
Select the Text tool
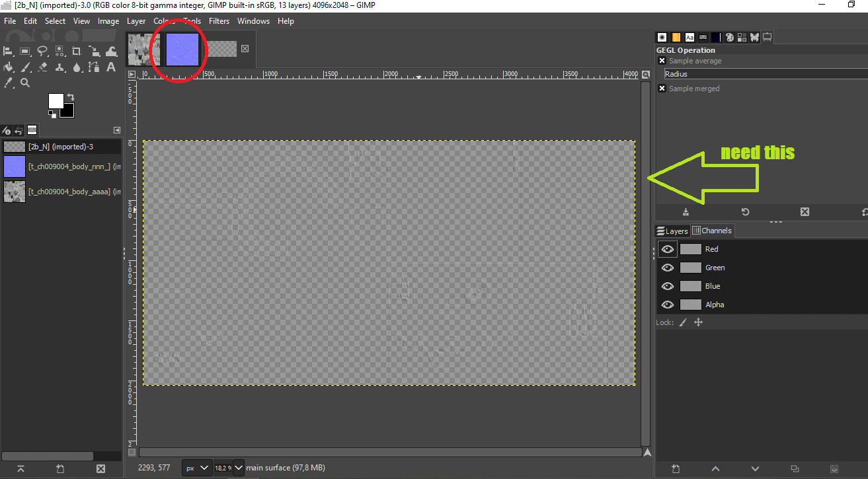(111, 67)
